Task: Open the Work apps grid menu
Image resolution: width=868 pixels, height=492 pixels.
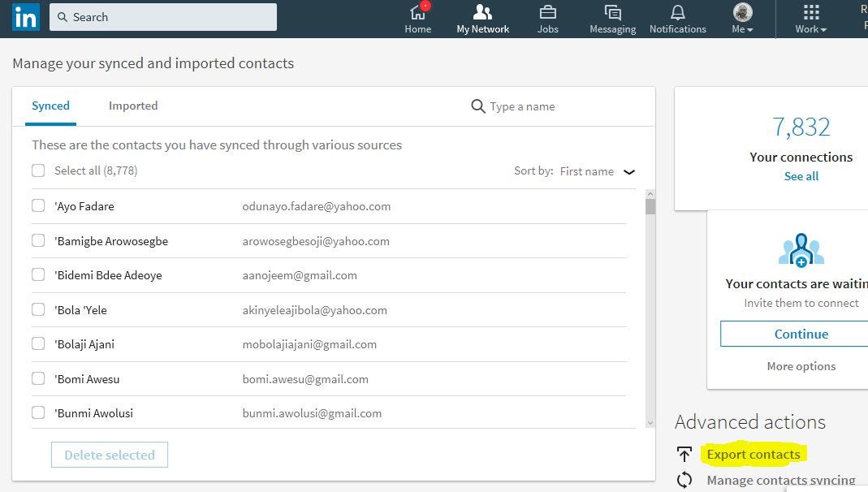Action: (811, 18)
